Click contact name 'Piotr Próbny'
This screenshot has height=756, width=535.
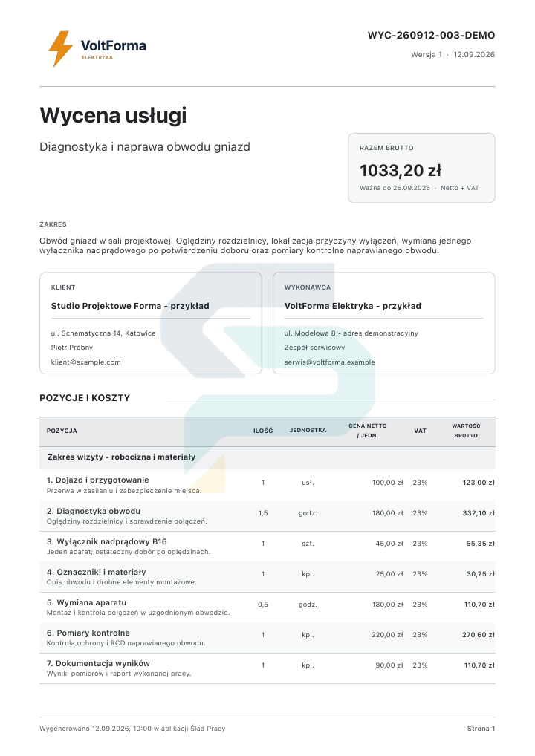click(x=72, y=347)
